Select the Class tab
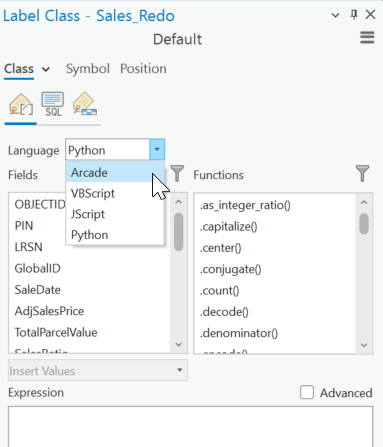The width and height of the screenshot is (383, 447). (19, 69)
